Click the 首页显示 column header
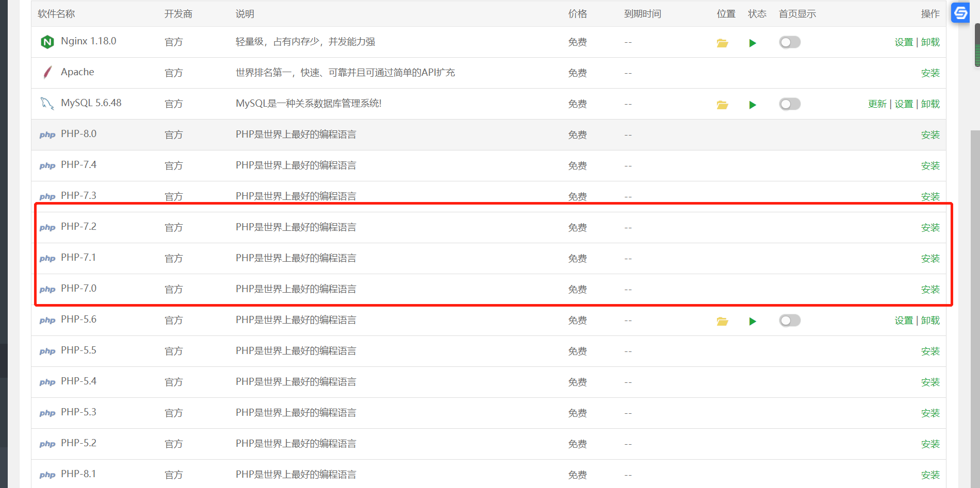 pos(797,14)
